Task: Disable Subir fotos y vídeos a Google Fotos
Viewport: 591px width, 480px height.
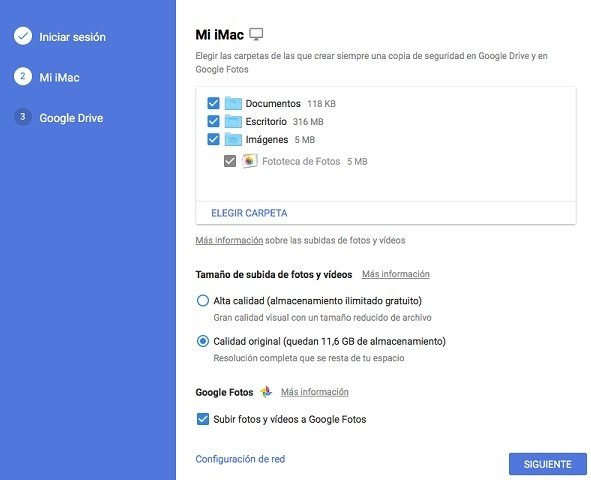Action: point(203,419)
